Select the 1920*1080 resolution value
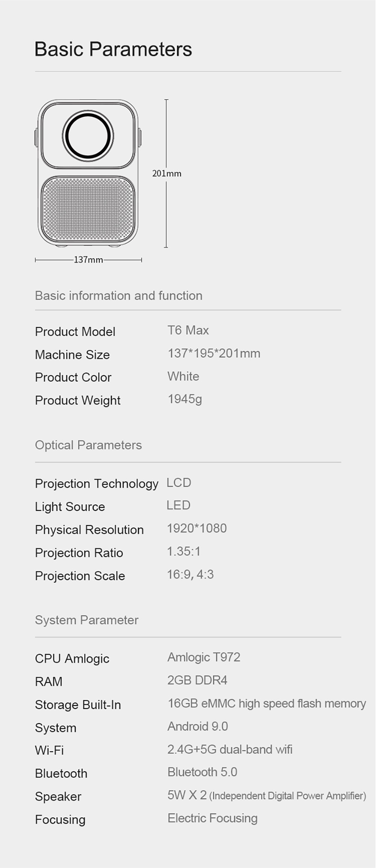376x868 pixels. (x=197, y=528)
